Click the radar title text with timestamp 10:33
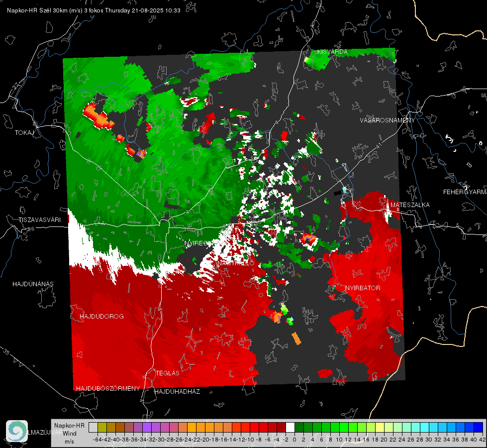This screenshot has width=487, height=448. pyautogui.click(x=94, y=10)
